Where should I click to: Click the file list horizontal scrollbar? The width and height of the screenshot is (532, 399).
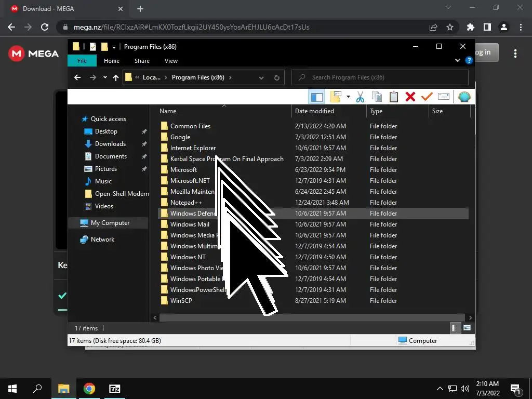tap(312, 317)
